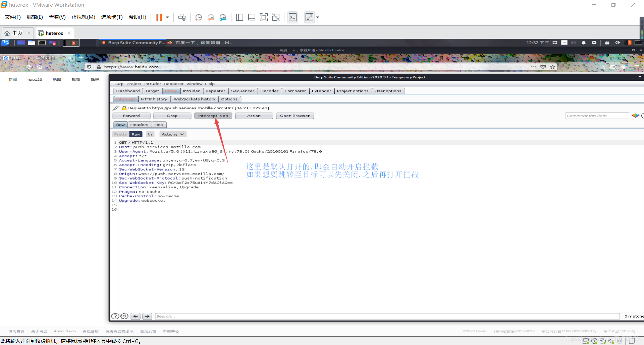Click the next match right arrow button
Viewport: 644px width, 345px height.
coord(147,316)
